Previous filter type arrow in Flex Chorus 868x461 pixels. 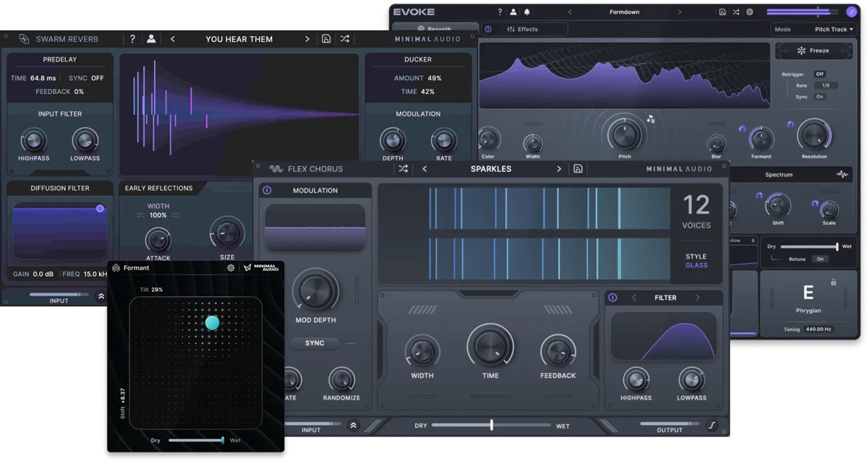(634, 298)
